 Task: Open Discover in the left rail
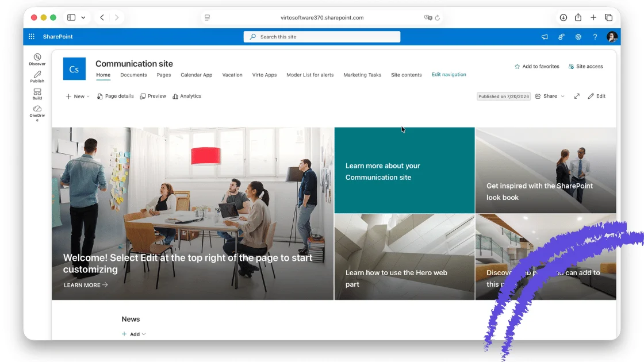point(37,60)
